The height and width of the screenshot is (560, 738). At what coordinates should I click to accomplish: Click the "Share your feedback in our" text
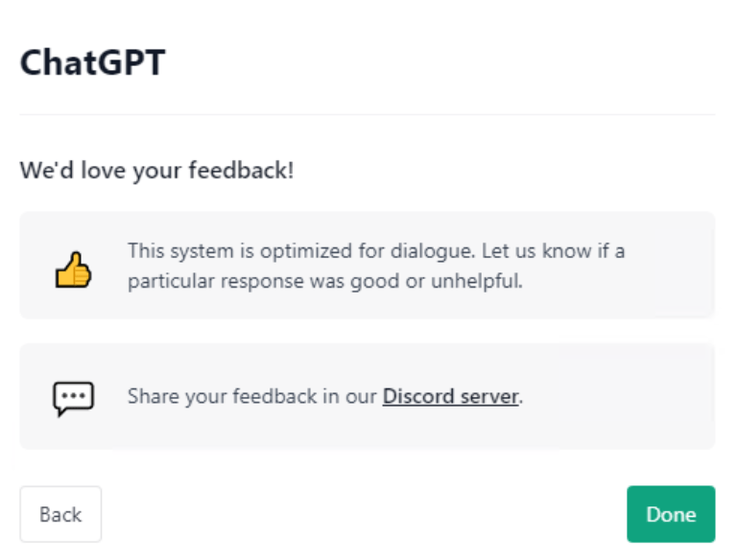(252, 396)
